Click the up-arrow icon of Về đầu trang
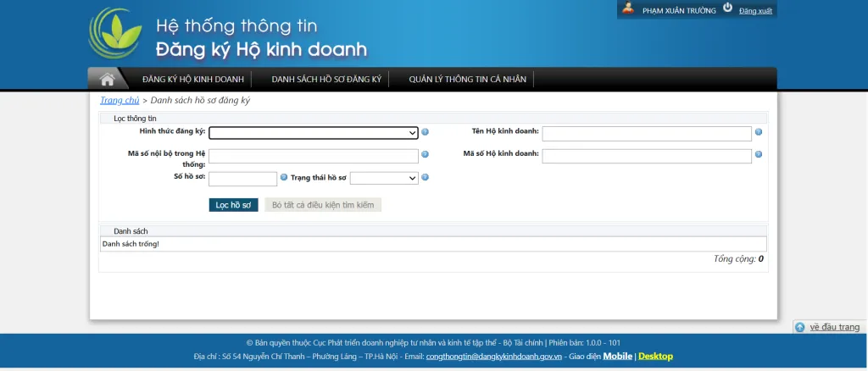Image resolution: width=868 pixels, height=371 pixels. click(x=799, y=327)
